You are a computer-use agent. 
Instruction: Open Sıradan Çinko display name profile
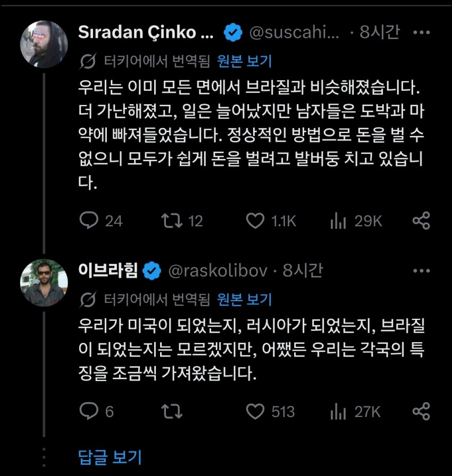coord(146,33)
